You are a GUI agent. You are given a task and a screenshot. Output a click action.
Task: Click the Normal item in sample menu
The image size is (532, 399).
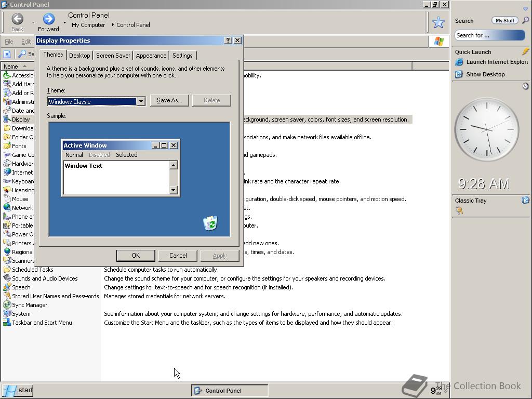pos(74,155)
